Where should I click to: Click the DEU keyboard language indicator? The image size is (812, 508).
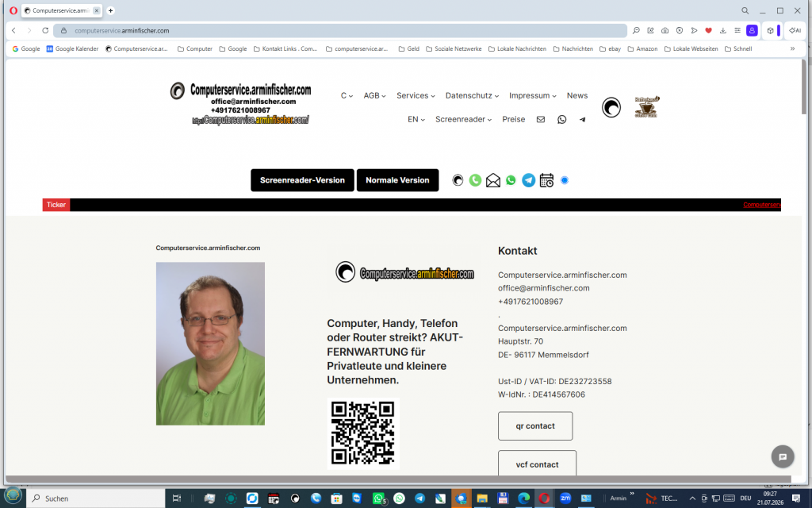[x=745, y=498]
